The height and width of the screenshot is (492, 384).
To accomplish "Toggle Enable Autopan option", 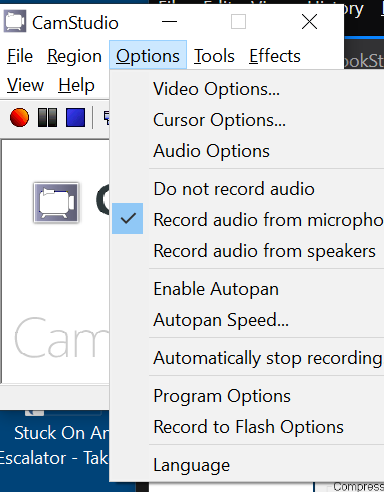I will tap(248, 289).
